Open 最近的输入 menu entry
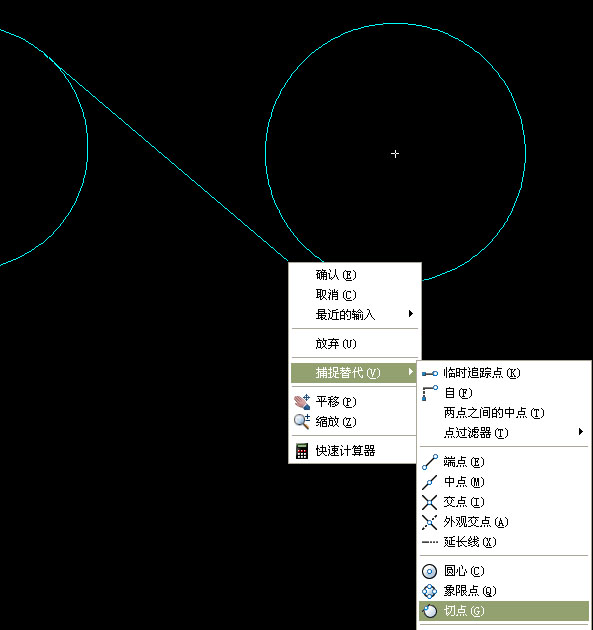Screen dimensions: 593x630 click(x=355, y=315)
